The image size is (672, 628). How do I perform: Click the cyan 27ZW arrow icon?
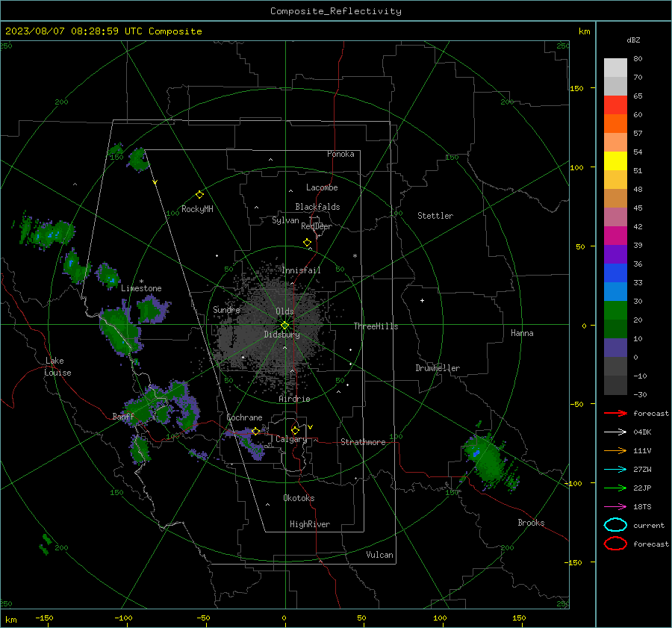click(x=615, y=470)
